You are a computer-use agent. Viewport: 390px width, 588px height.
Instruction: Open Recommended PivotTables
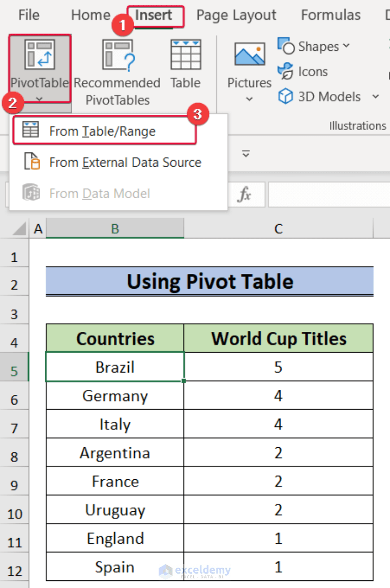[117, 71]
